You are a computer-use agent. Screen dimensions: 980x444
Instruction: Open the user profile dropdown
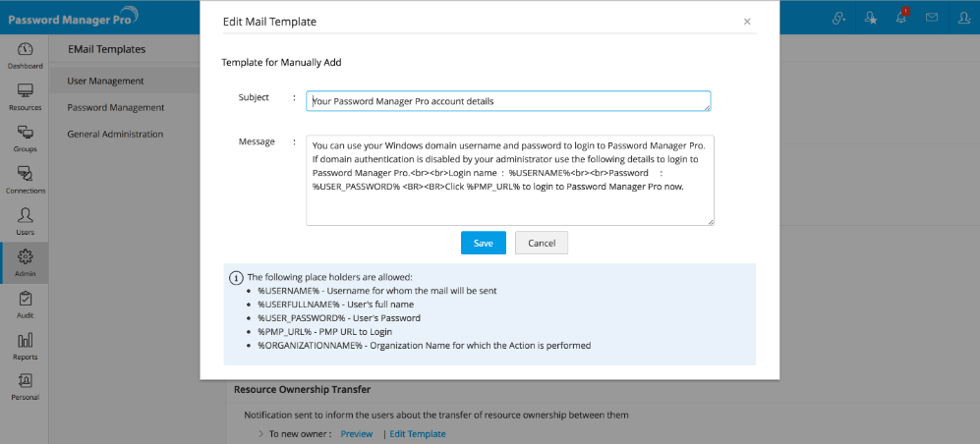point(962,18)
